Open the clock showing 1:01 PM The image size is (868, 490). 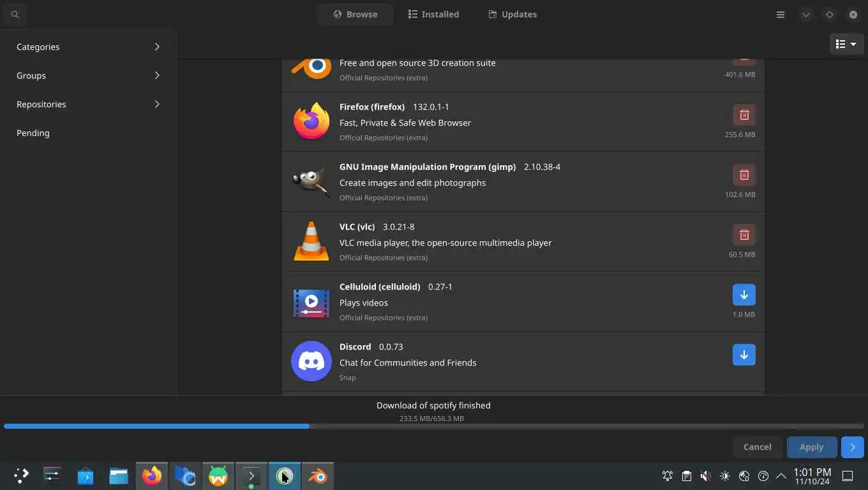coord(812,476)
